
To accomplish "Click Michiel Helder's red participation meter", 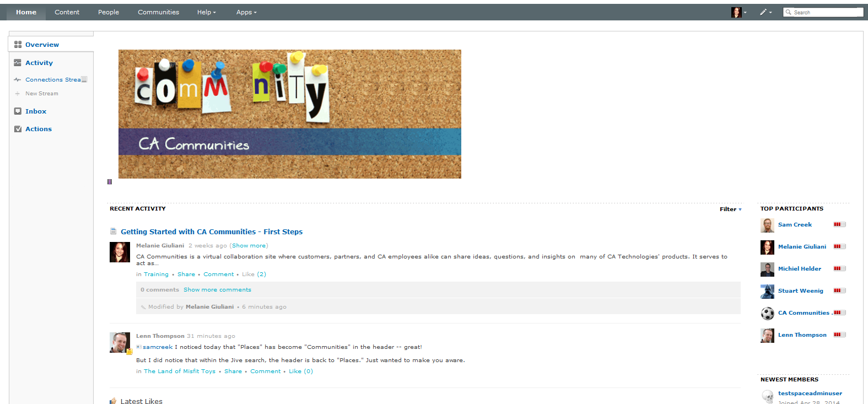I will tap(839, 268).
